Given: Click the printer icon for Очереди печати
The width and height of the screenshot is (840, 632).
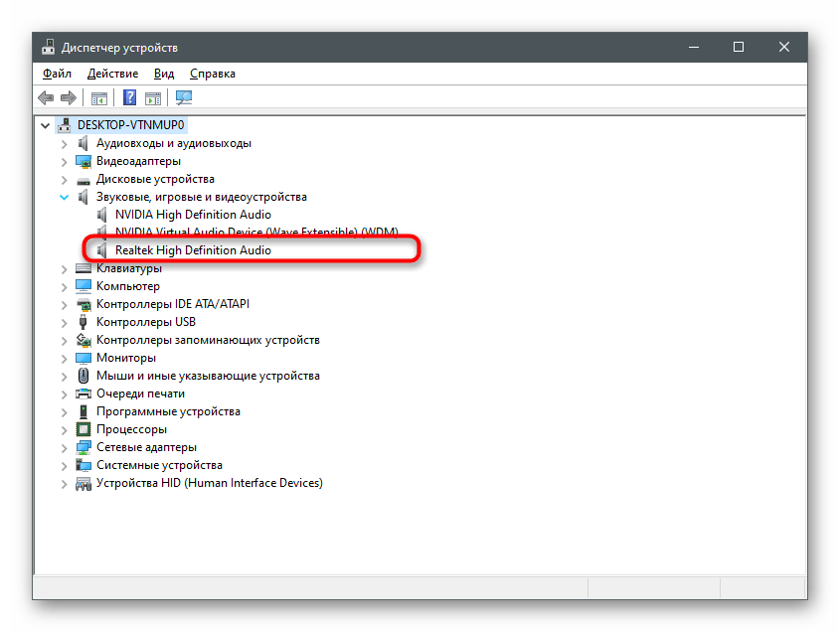Looking at the screenshot, I should (x=84, y=394).
